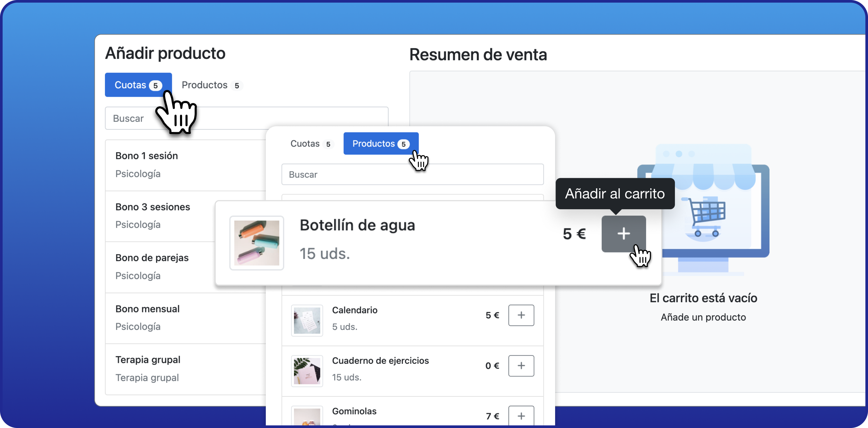Click the Calendario product thumbnail
This screenshot has width=868, height=428.
tap(306, 320)
